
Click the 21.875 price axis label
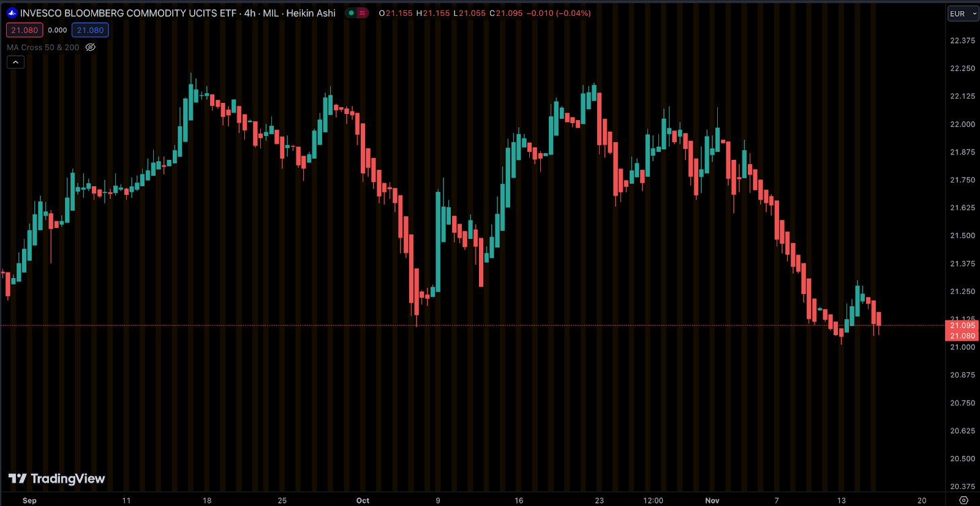(x=962, y=152)
